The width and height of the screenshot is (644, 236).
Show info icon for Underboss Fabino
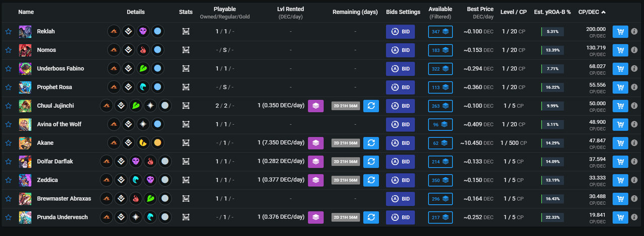pos(634,69)
